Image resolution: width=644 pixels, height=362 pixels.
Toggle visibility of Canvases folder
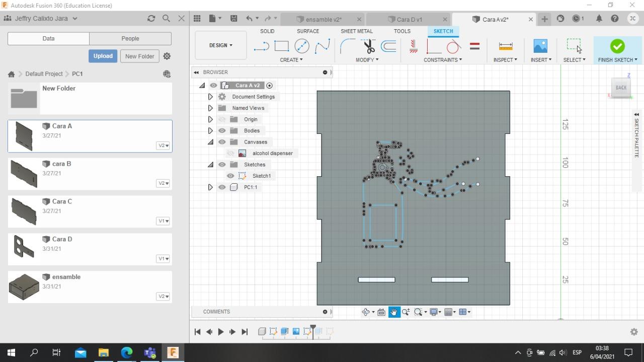click(x=222, y=142)
